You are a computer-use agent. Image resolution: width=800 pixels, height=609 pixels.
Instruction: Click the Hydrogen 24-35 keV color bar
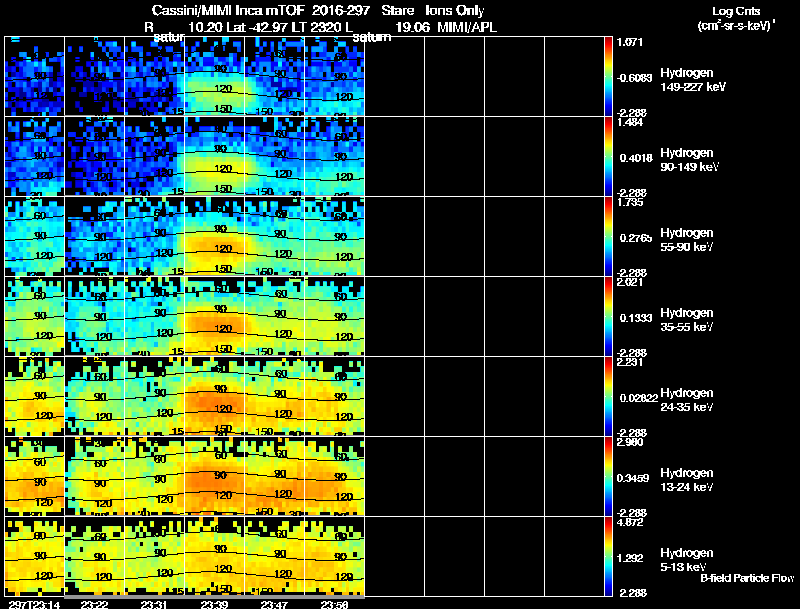click(x=608, y=397)
